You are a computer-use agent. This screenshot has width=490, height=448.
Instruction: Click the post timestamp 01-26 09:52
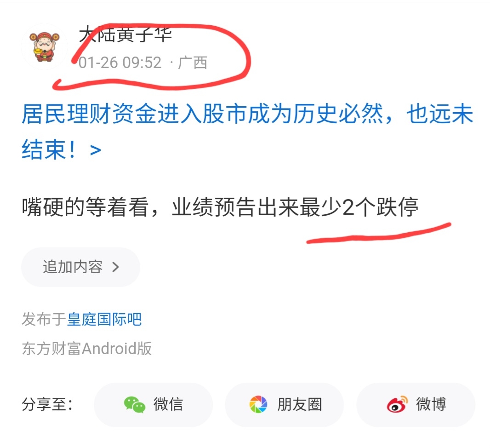(120, 63)
